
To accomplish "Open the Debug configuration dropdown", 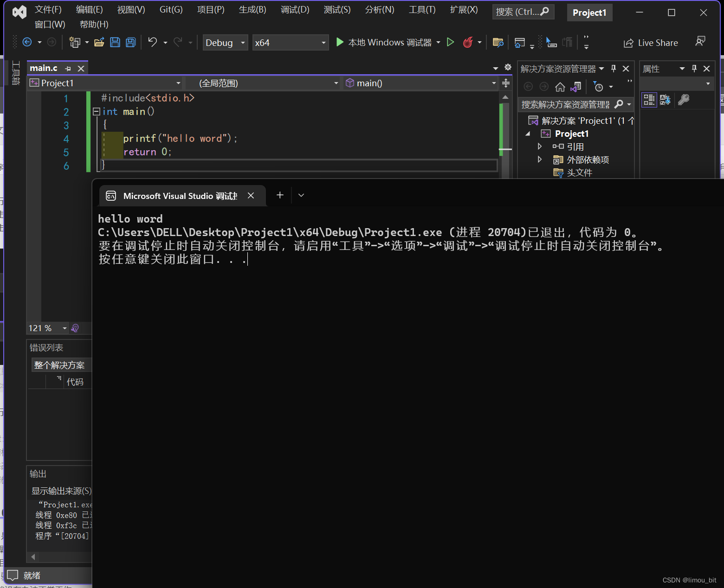I will coord(225,43).
